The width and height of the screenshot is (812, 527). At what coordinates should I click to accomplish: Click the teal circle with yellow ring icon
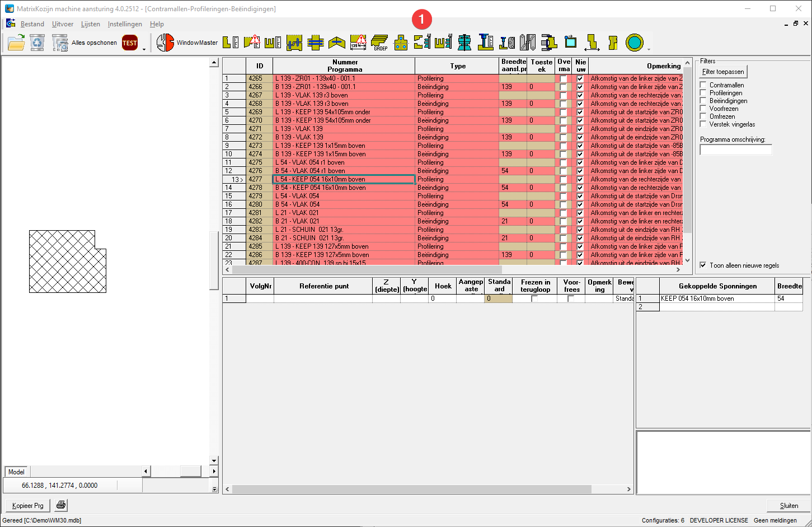coord(634,43)
